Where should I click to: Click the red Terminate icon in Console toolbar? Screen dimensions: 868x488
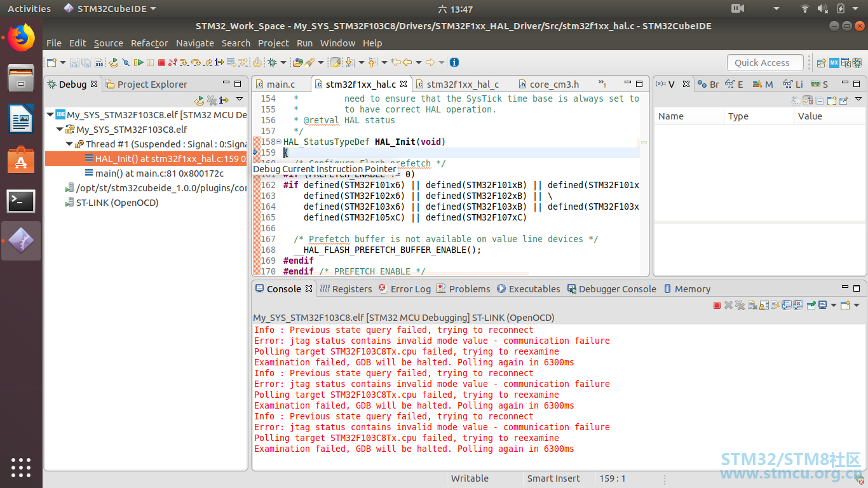click(717, 305)
